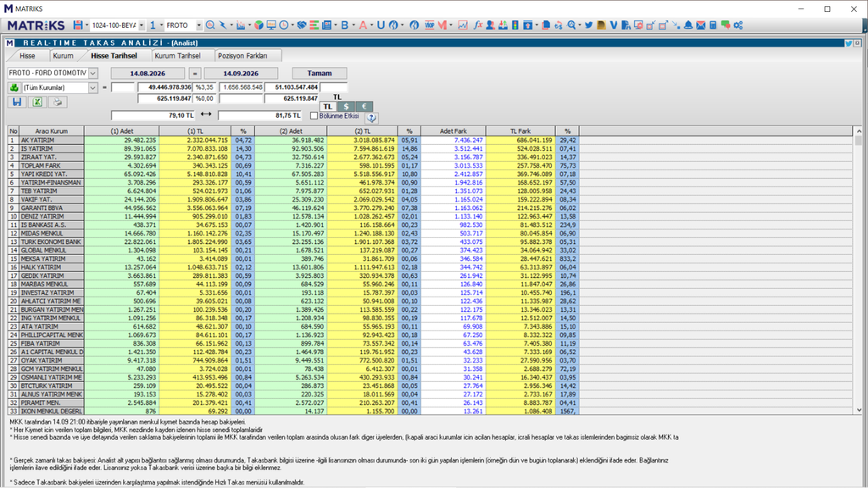This screenshot has height=488, width=868.
Task: Click the Twitter icon in Takas Analizi title bar
Action: click(848, 42)
